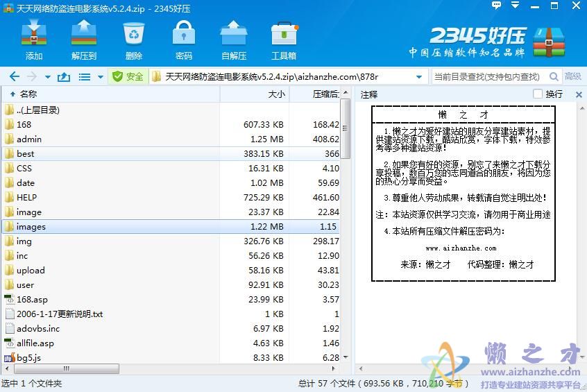Select the date folder
The image size is (587, 392).
pyautogui.click(x=171, y=182)
